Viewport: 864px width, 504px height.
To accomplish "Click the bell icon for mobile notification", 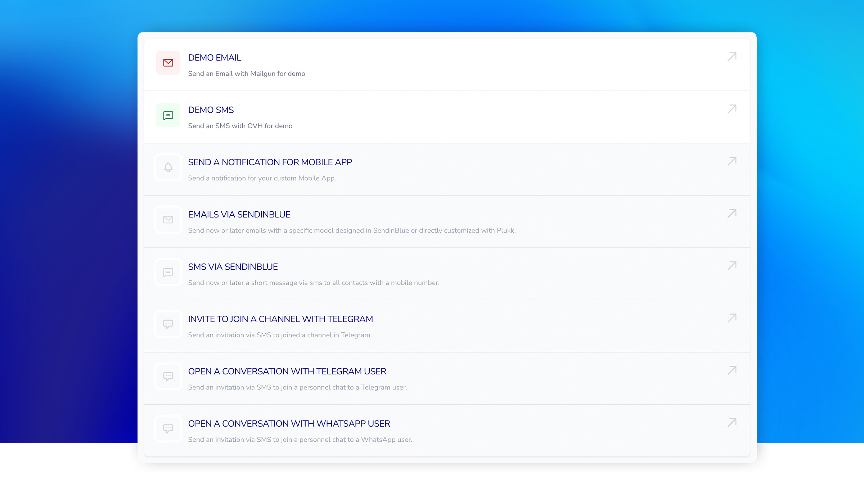I will pyautogui.click(x=168, y=167).
